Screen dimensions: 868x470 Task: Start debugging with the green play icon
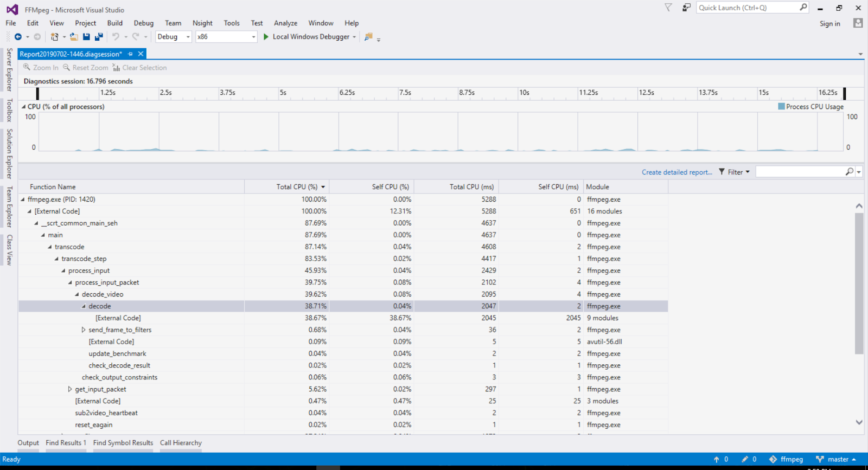(x=266, y=37)
